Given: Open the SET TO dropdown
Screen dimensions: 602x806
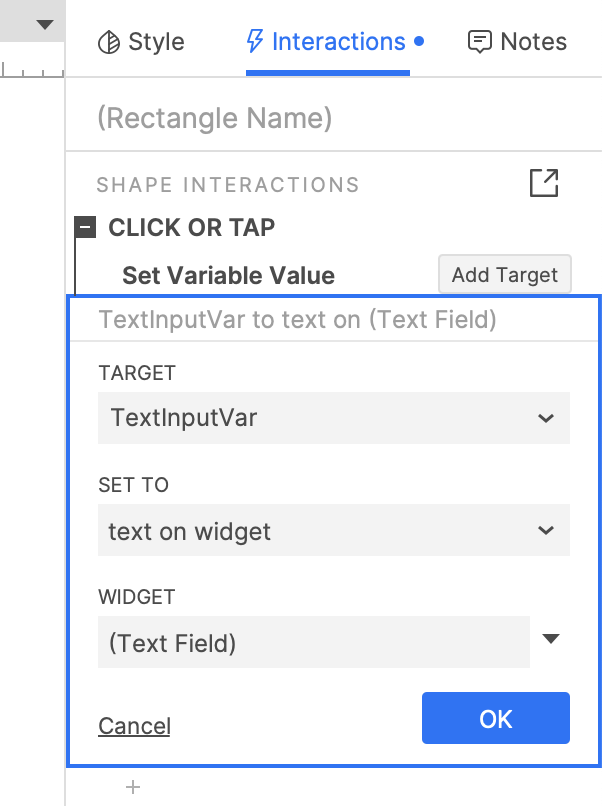Looking at the screenshot, I should pyautogui.click(x=333, y=530).
